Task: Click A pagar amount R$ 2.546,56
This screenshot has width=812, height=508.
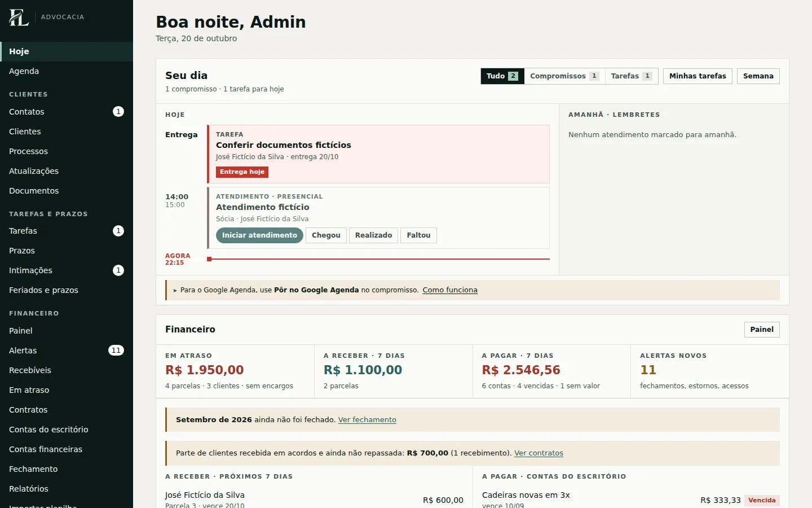Action: (521, 370)
